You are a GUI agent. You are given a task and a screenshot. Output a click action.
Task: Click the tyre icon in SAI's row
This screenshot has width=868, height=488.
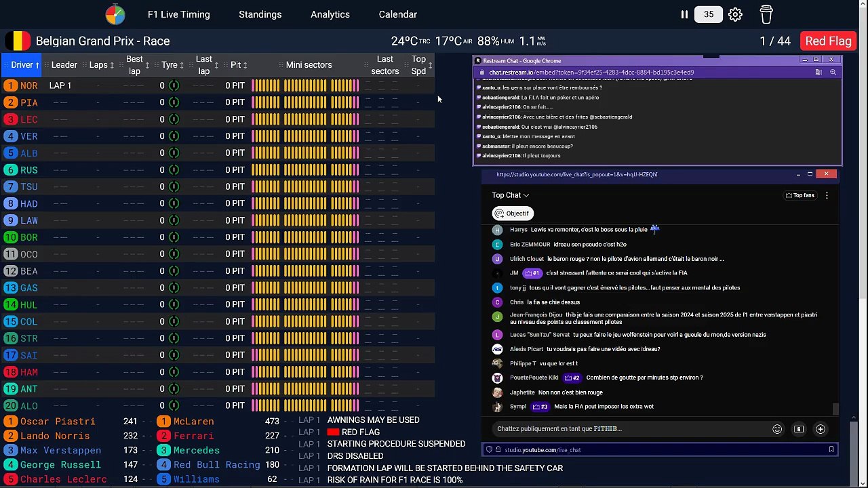(174, 354)
